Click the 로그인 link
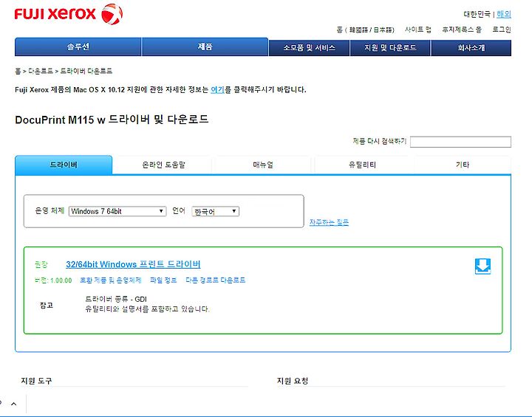Screen dimensions: 532x417 coord(502,30)
